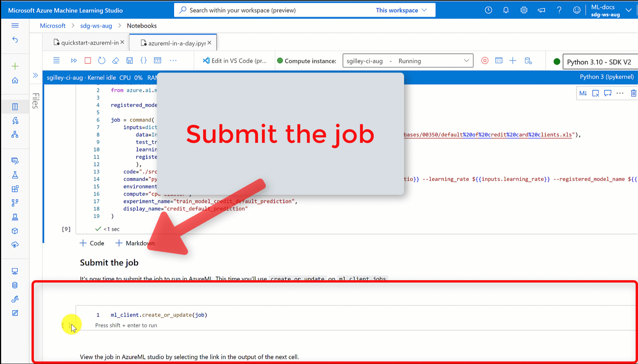Expand the Files panel with chevron
The image size is (638, 364).
(35, 75)
